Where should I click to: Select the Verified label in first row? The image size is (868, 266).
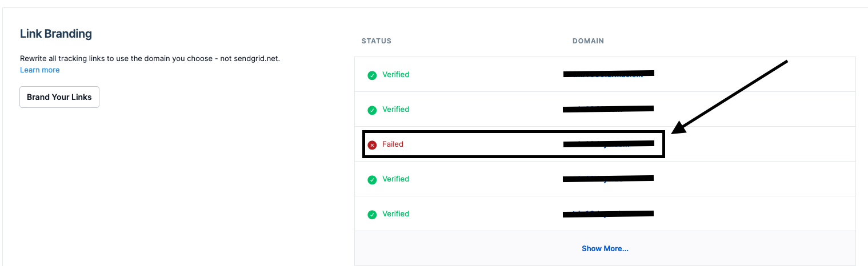tap(395, 74)
